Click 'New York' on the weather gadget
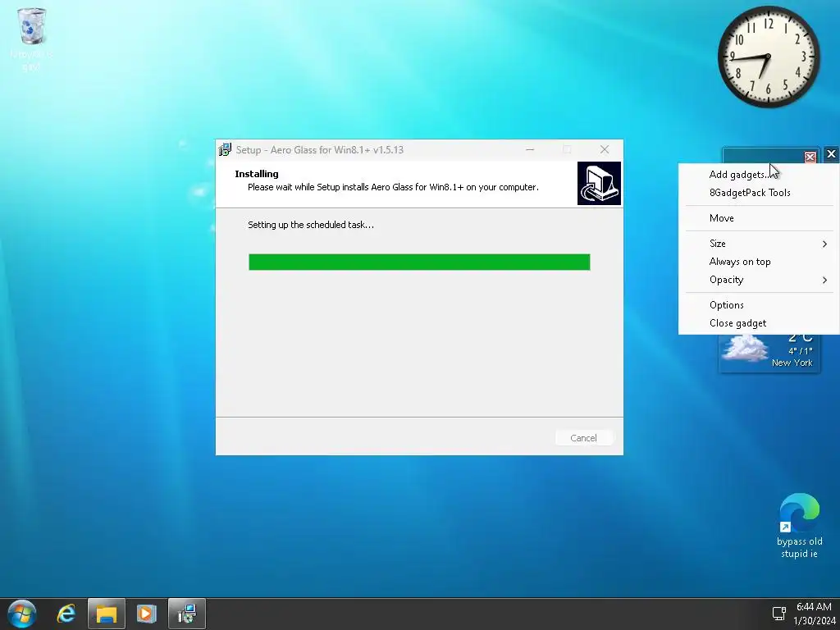 point(792,363)
